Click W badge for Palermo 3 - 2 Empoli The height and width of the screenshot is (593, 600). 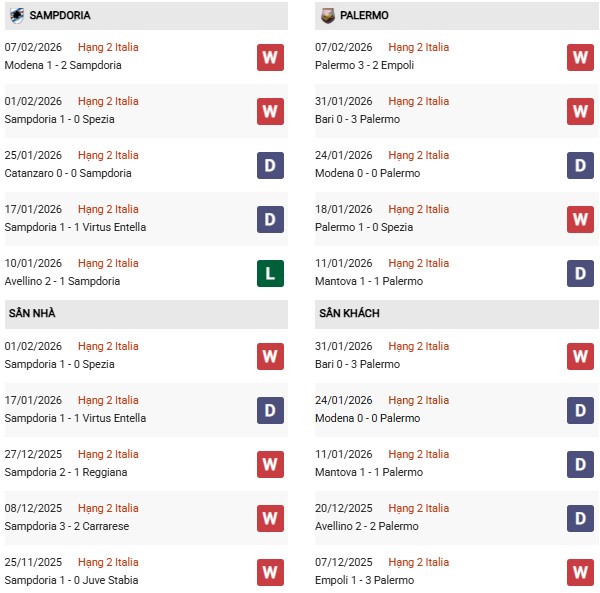580,57
